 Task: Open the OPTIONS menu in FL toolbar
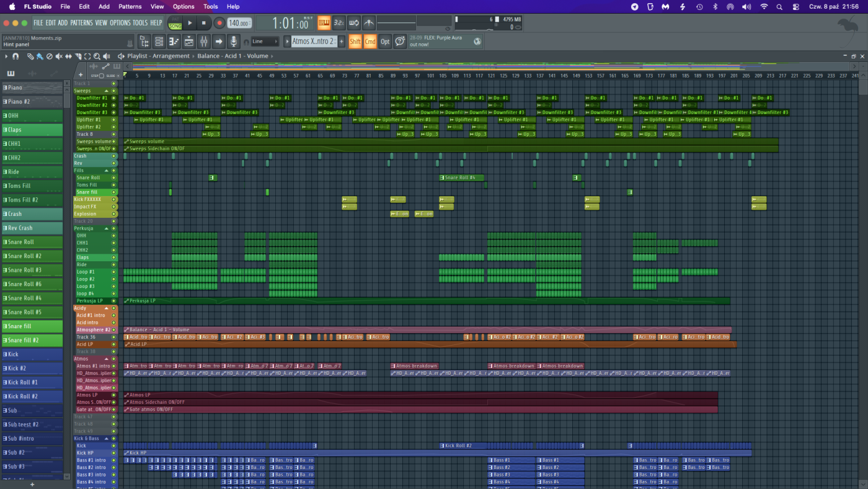(x=120, y=23)
